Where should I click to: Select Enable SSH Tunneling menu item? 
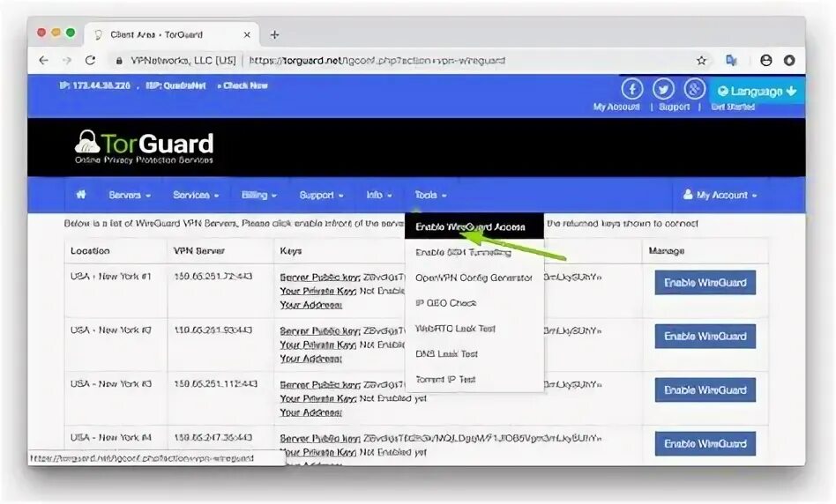click(x=474, y=253)
